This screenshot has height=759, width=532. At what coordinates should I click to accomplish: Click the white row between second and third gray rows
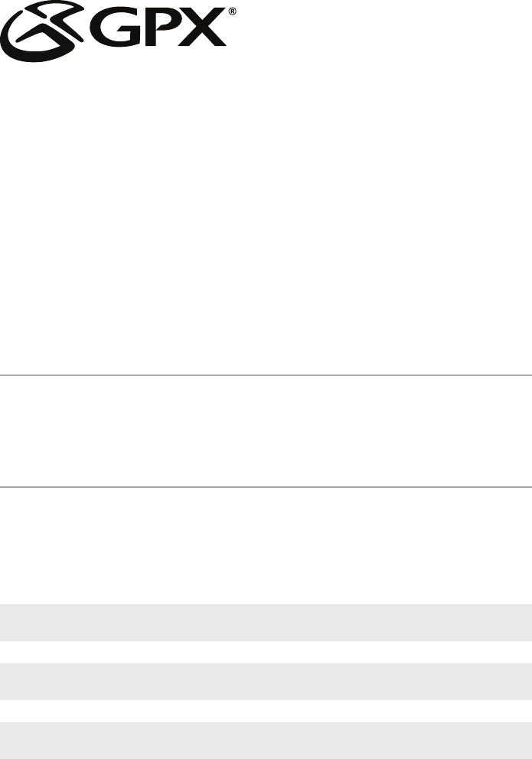(x=266, y=711)
